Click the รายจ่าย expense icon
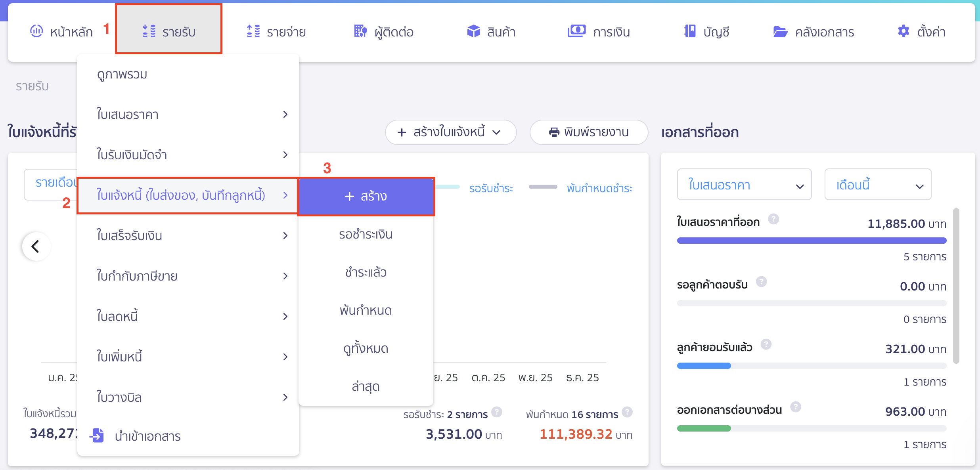Image resolution: width=980 pixels, height=470 pixels. pyautogui.click(x=253, y=31)
